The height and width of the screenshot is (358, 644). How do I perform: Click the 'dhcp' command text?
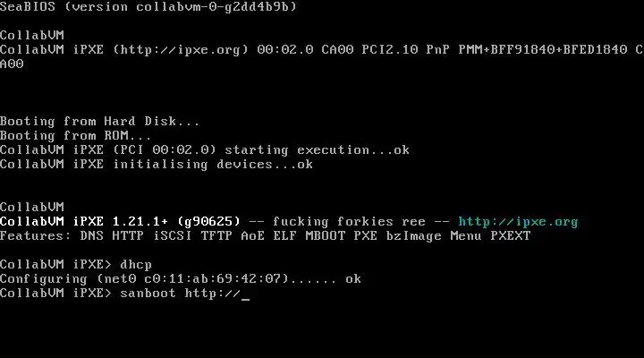point(136,265)
